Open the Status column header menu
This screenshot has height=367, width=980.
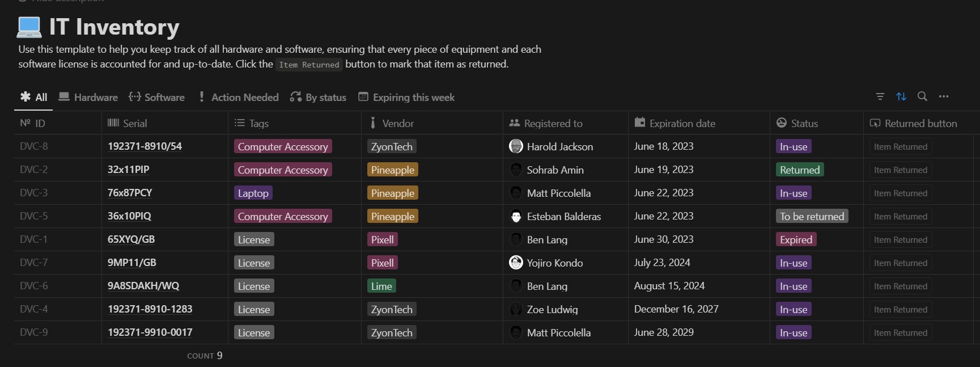(804, 123)
